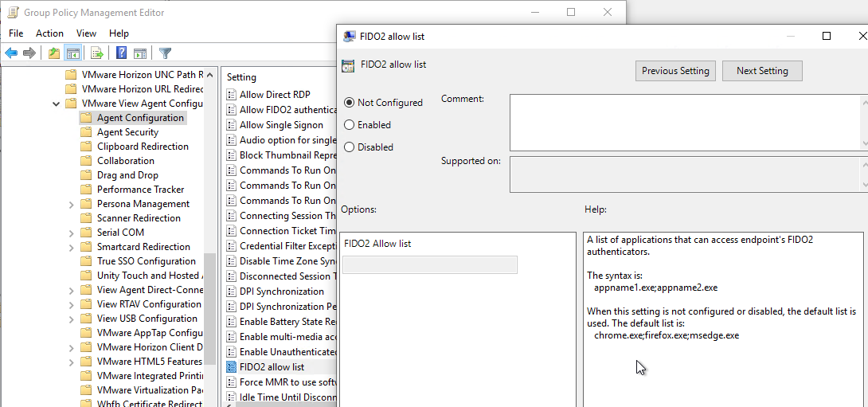The image size is (868, 407).
Task: Click the Agent Security folder icon
Action: click(86, 131)
